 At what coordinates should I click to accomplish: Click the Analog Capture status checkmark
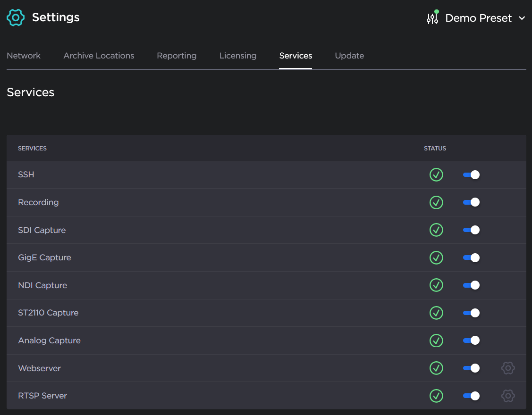[436, 340]
